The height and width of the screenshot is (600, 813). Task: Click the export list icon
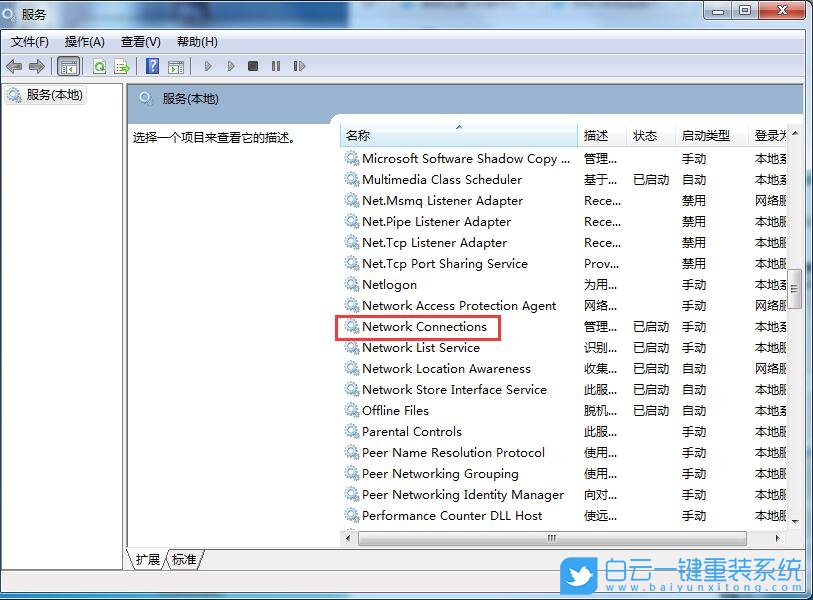(x=121, y=66)
